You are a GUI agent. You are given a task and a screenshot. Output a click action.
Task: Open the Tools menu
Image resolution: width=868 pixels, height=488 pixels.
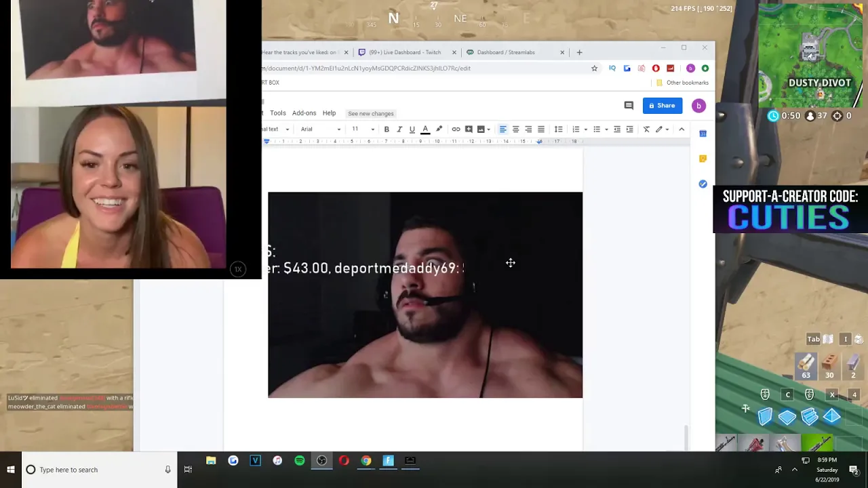[x=278, y=113]
